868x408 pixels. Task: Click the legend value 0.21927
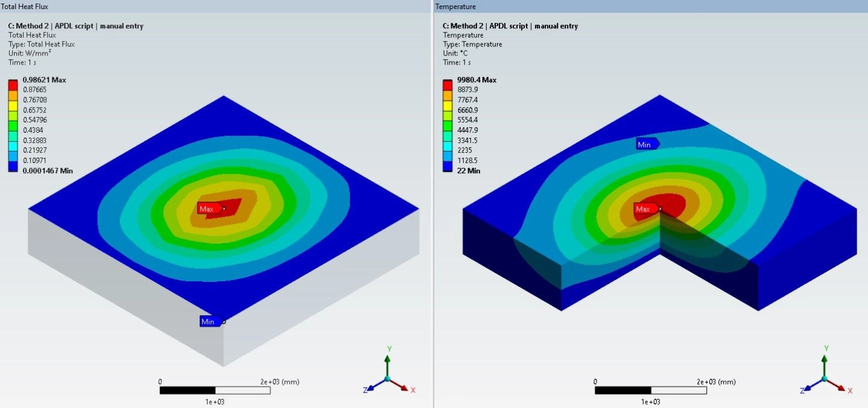[34, 150]
